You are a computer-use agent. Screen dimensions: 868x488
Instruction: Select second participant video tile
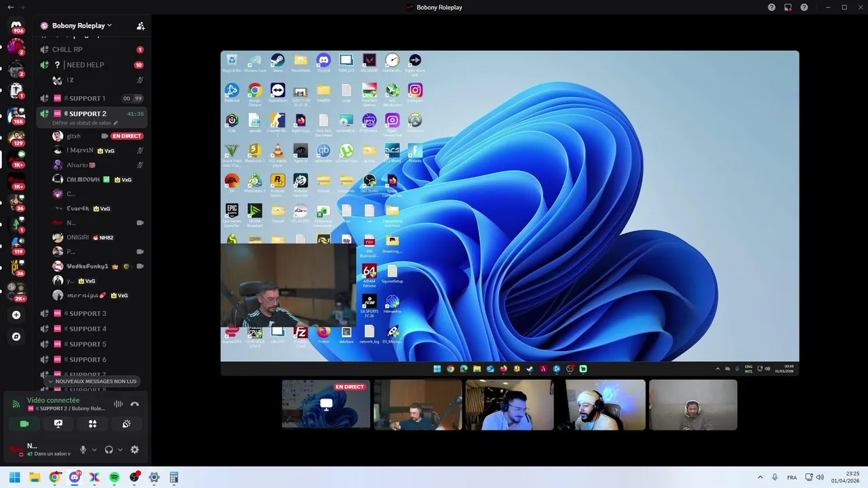pyautogui.click(x=418, y=405)
